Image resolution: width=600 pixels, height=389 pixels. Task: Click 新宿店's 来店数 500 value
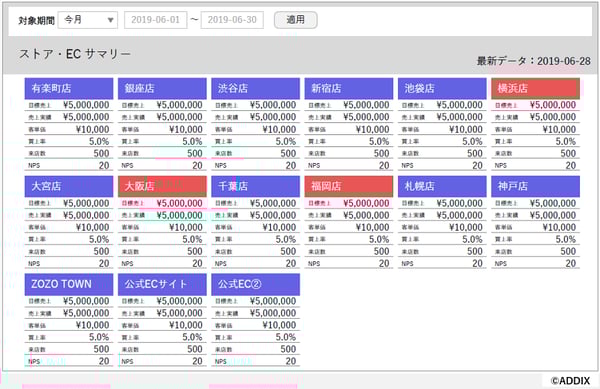(382, 153)
